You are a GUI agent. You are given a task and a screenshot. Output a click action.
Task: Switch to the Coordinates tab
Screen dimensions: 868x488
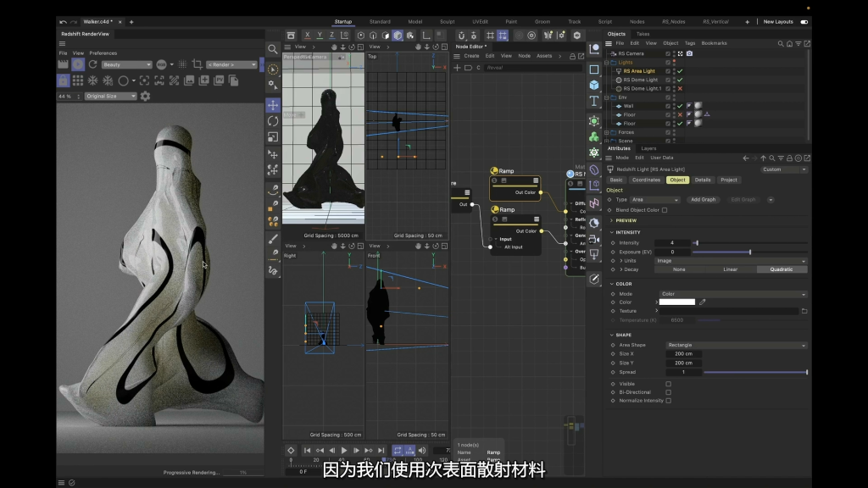tap(646, 180)
